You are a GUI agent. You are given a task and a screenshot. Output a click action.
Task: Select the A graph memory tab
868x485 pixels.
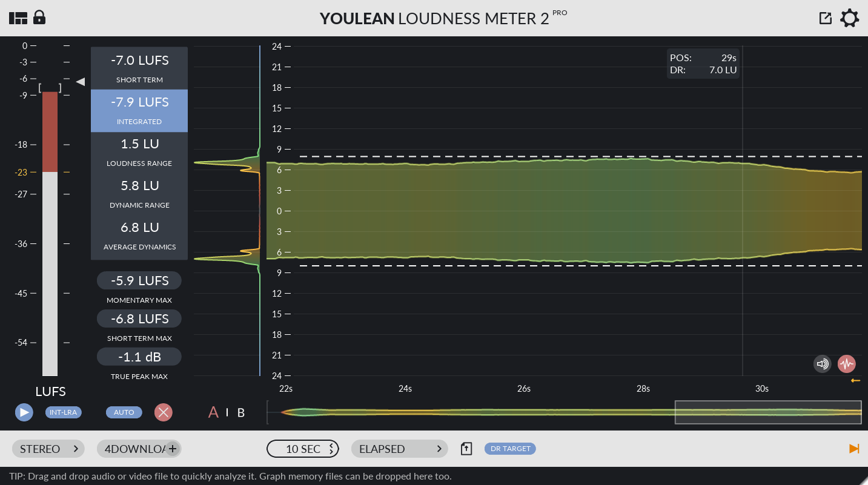coord(213,412)
